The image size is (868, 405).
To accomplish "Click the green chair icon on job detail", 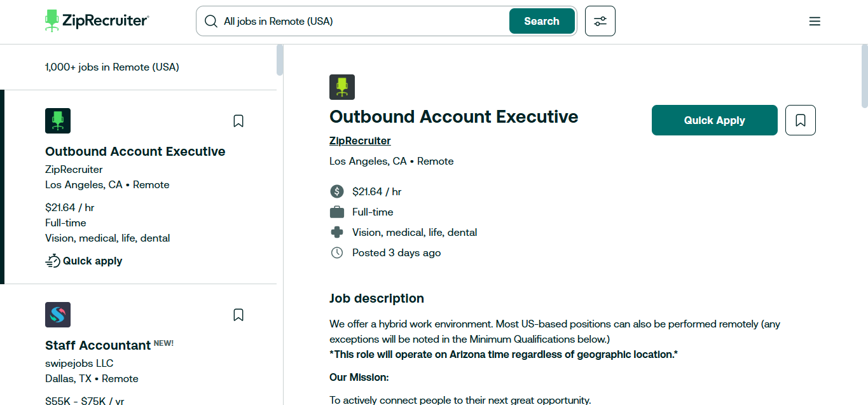I will (x=341, y=86).
